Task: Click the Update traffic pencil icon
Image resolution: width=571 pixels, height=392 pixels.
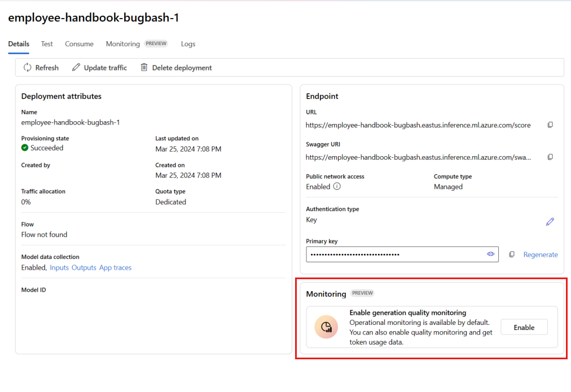Action: (x=76, y=67)
